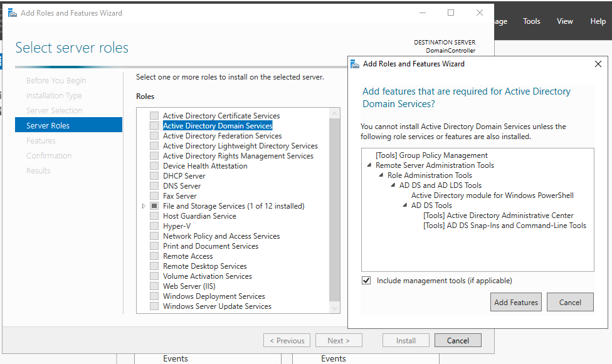This screenshot has height=364, width=612.
Task: Maximize the Add Roles wizard window
Action: tap(450, 13)
